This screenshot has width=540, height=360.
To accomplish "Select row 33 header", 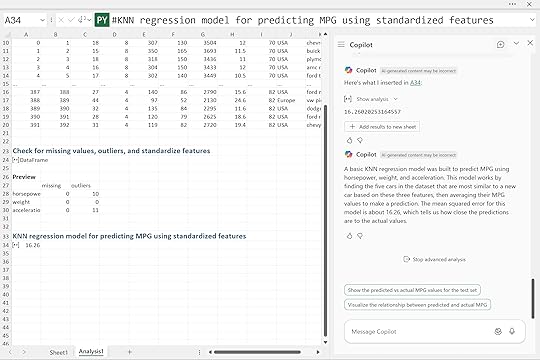I will pyautogui.click(x=6, y=236).
